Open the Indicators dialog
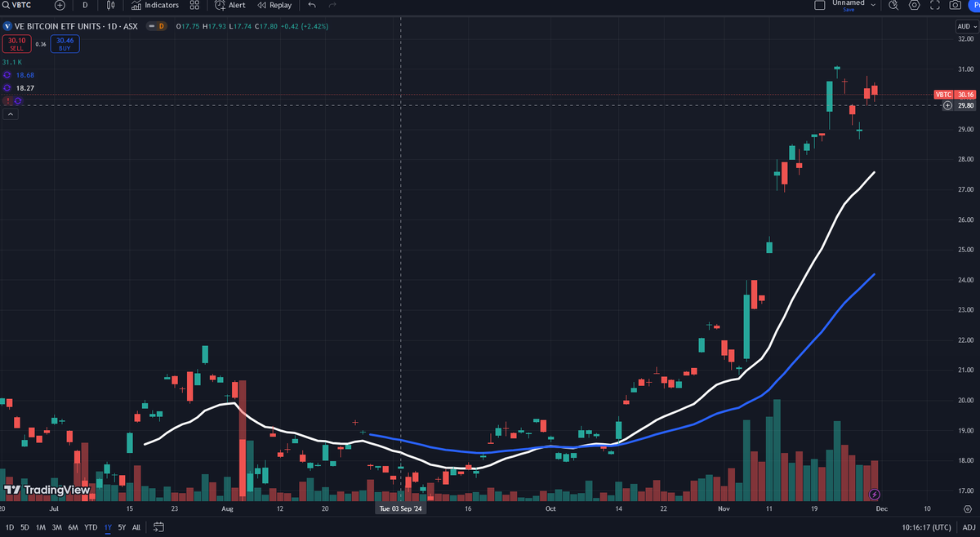 (154, 5)
